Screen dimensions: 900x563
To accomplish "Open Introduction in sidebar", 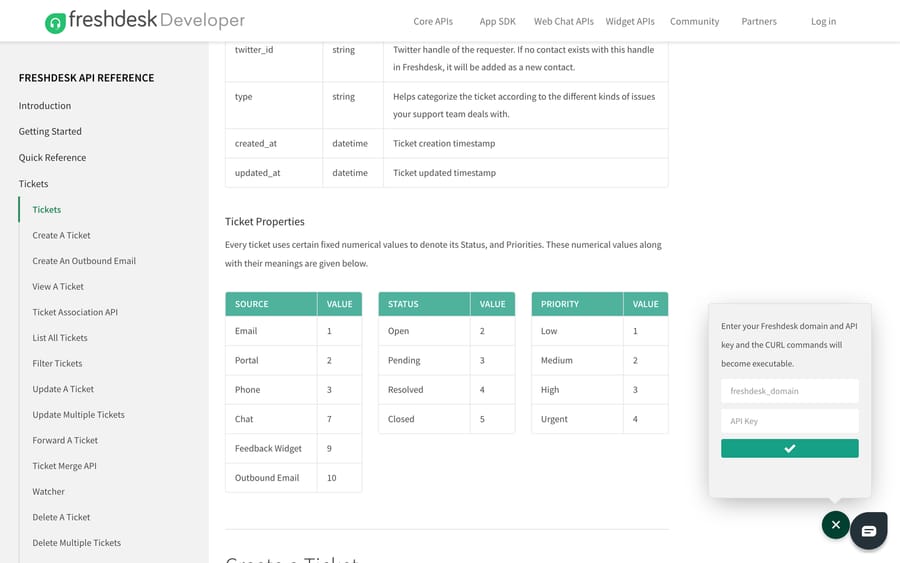I will 45,106.
